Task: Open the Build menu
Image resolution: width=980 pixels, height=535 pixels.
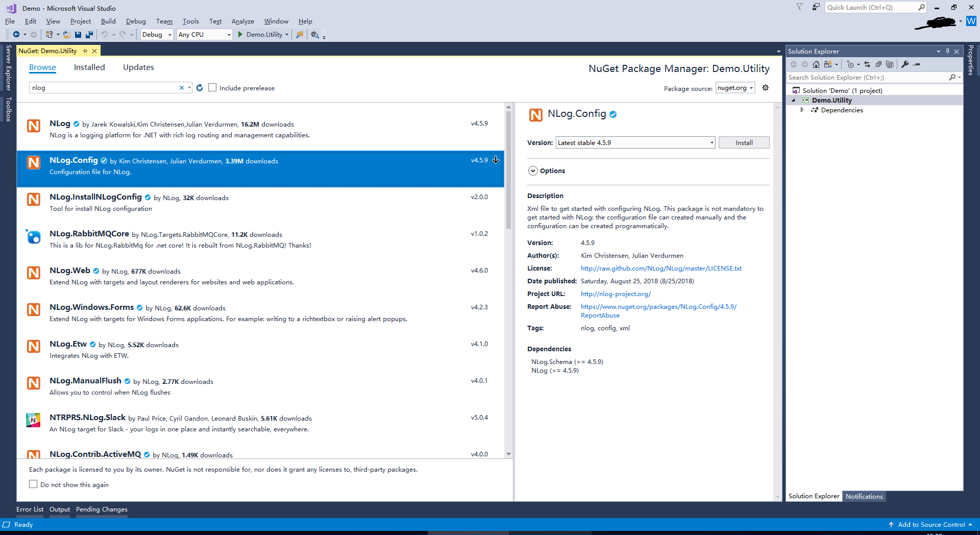Action: coord(108,21)
